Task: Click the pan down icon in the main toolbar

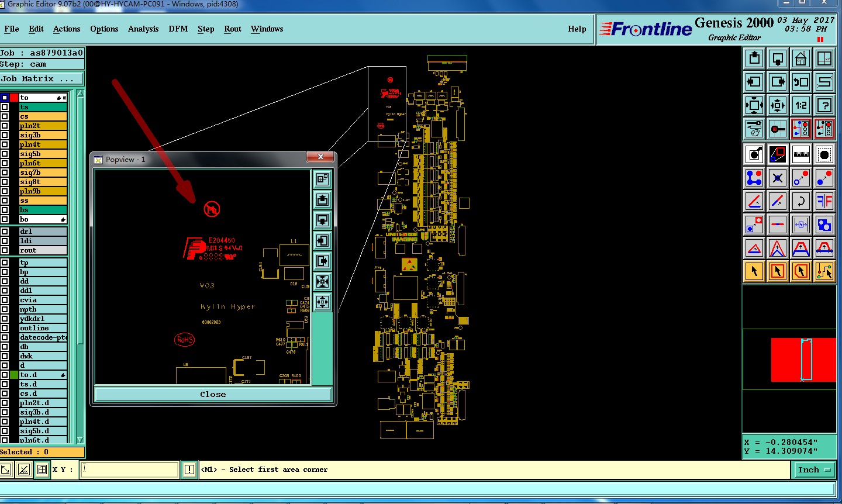Action: (x=778, y=58)
